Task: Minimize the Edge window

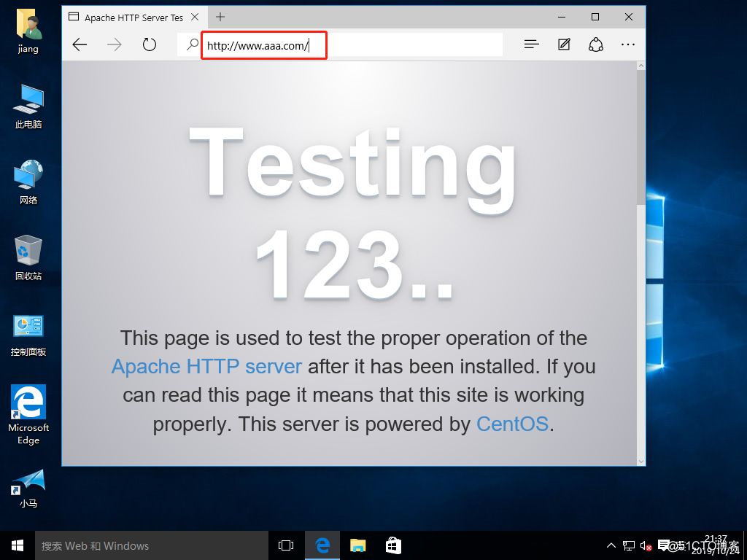Action: 562,17
